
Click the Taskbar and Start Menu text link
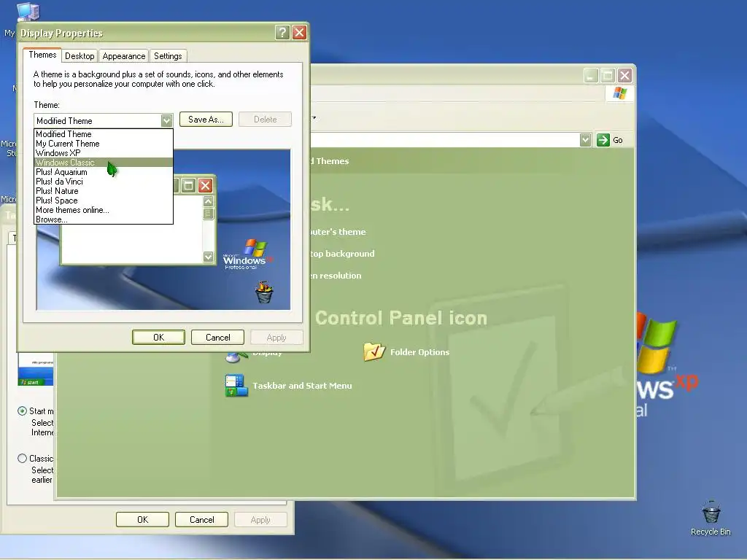[x=302, y=386]
